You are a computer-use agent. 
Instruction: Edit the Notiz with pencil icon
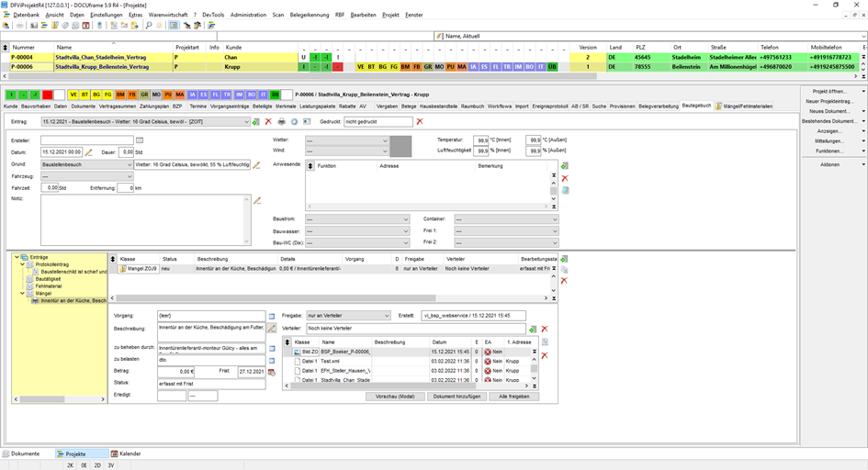point(257,201)
